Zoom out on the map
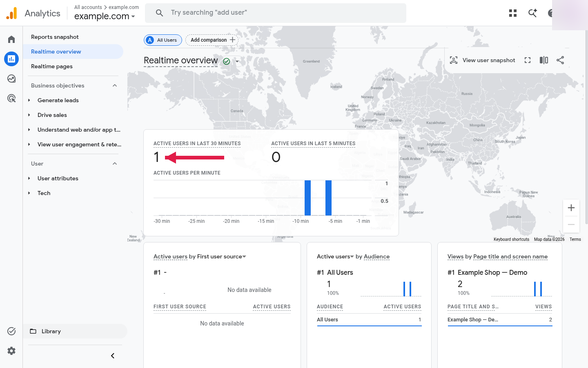588x368 pixels. point(571,224)
